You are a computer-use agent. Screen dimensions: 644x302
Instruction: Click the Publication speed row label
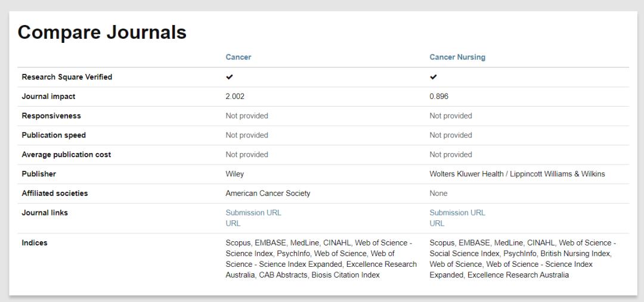[54, 135]
